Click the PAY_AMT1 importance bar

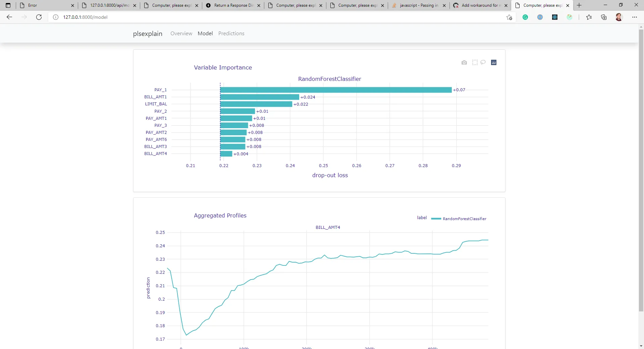(x=236, y=118)
